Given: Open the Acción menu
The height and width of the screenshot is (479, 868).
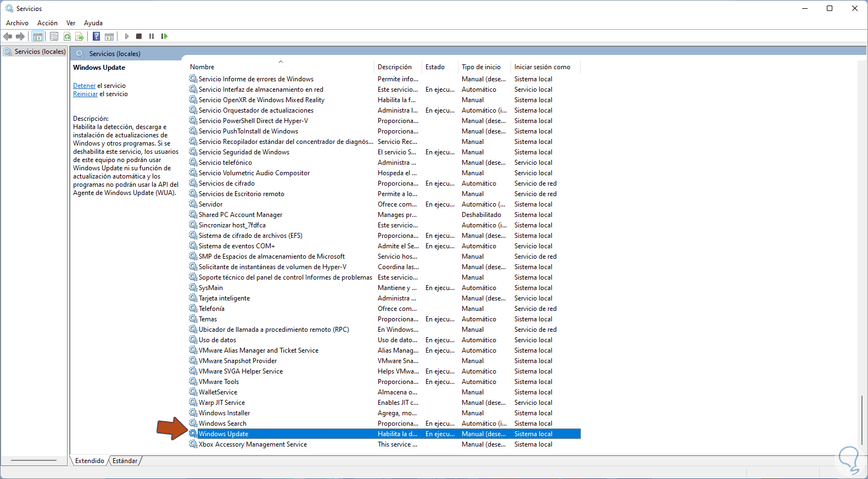Looking at the screenshot, I should coord(47,23).
